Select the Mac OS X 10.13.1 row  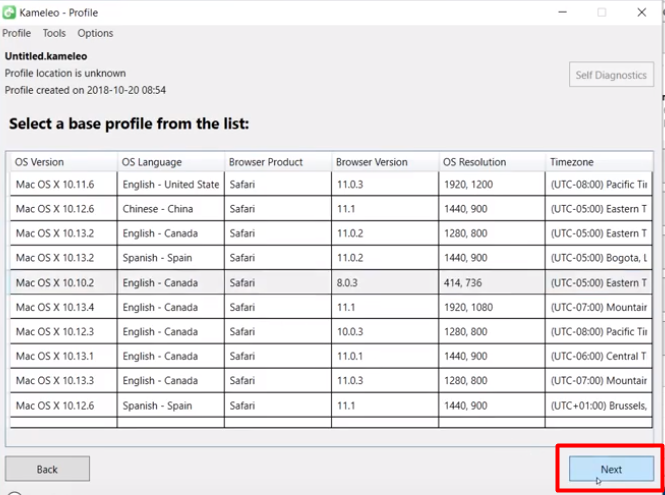coord(331,356)
